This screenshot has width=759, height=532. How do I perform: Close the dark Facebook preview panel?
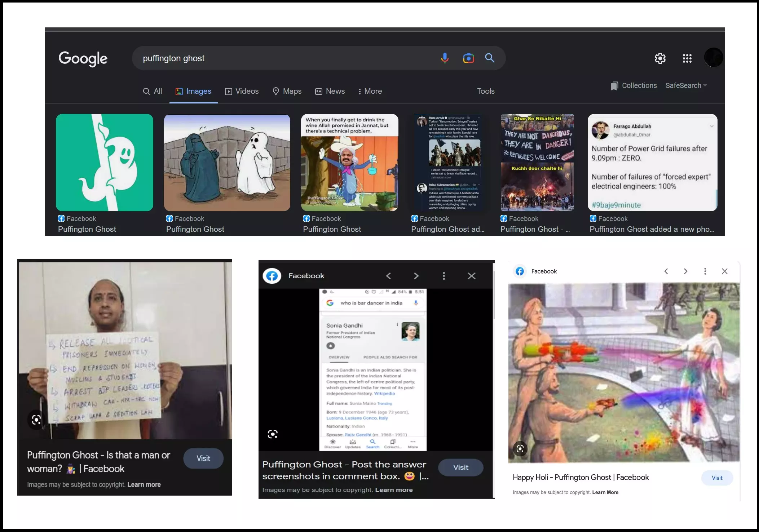[472, 276]
